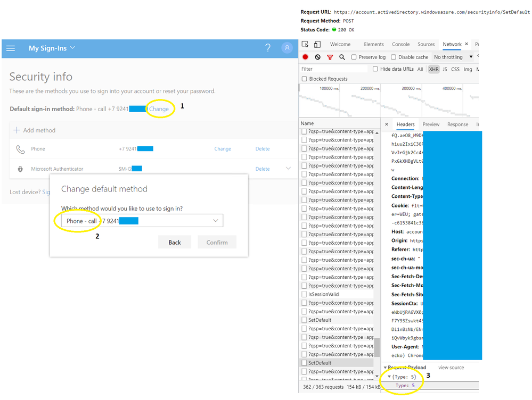The height and width of the screenshot is (400, 532).
Task: Select Img filter type
Action: 468,69
